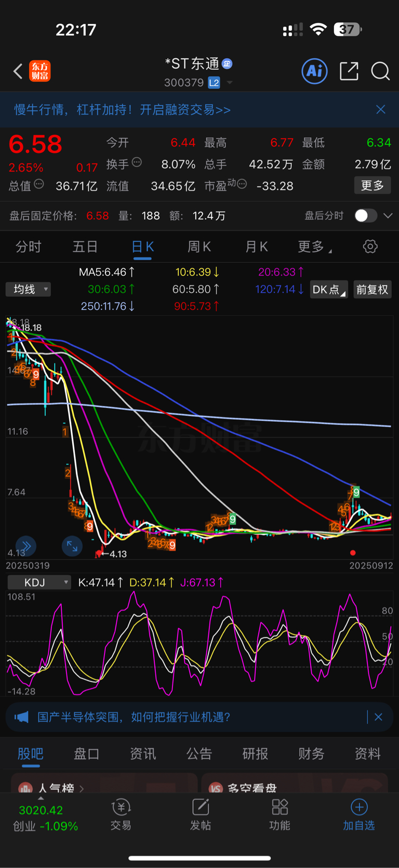Image resolution: width=399 pixels, height=868 pixels.
Task: Dismiss the 国产半导体 news banner
Action: click(378, 717)
